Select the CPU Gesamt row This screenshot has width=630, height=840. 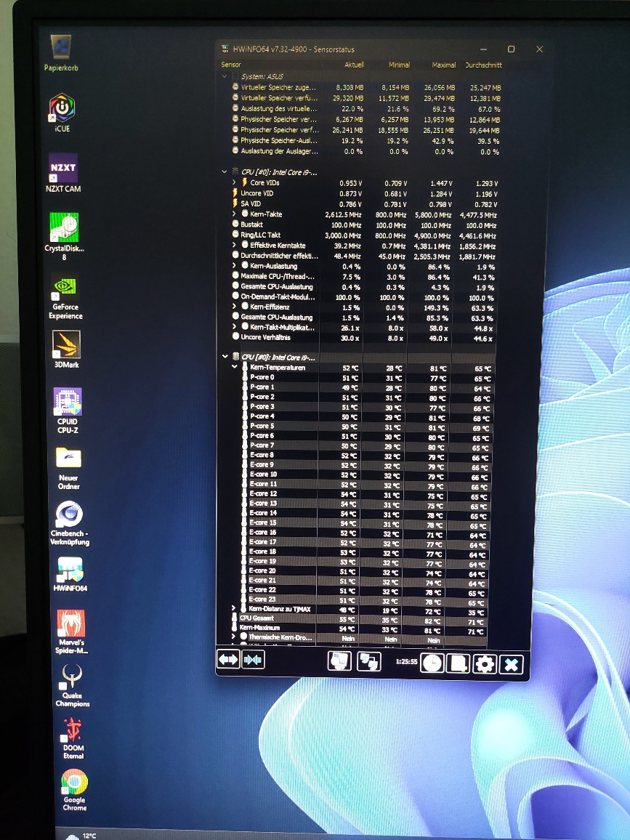[x=360, y=619]
